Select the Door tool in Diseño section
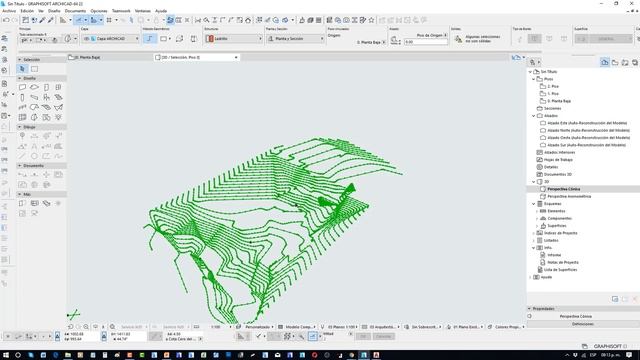640x360 pixels. [46, 87]
